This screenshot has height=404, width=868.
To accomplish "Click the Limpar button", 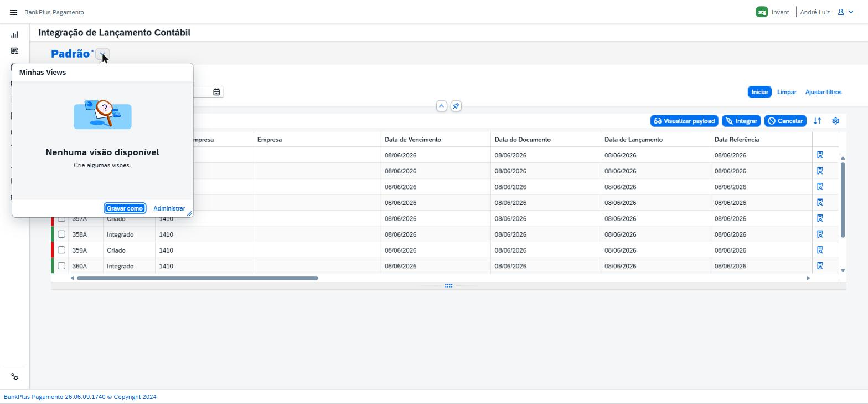I will click(x=787, y=92).
